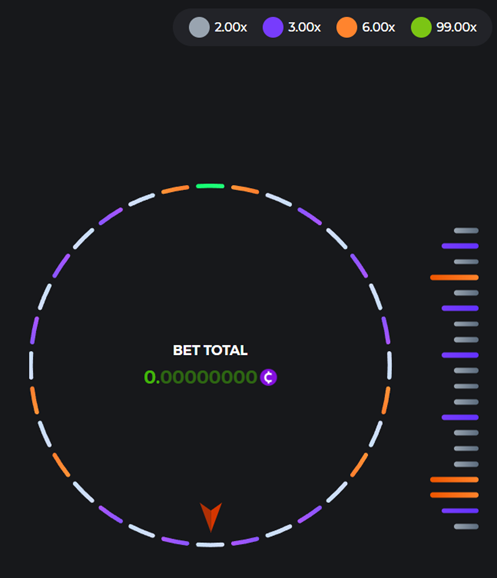Click the 0.00000000 bet amount value

(x=201, y=377)
